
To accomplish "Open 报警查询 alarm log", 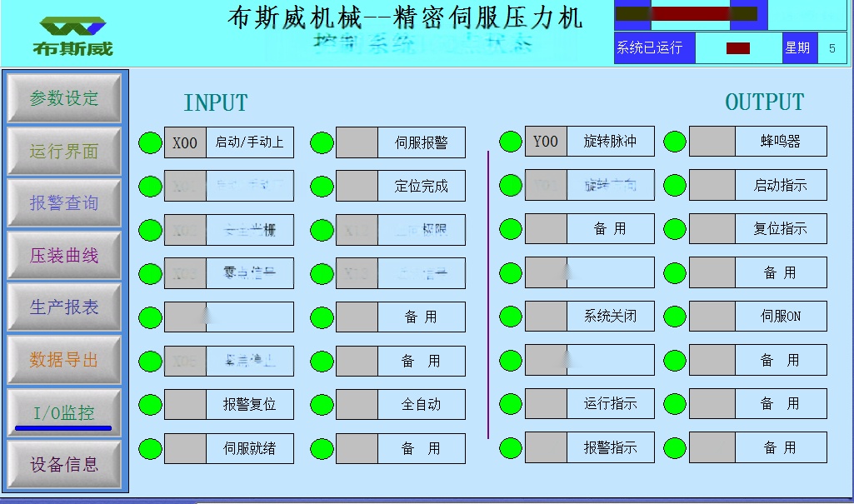I will click(x=63, y=203).
